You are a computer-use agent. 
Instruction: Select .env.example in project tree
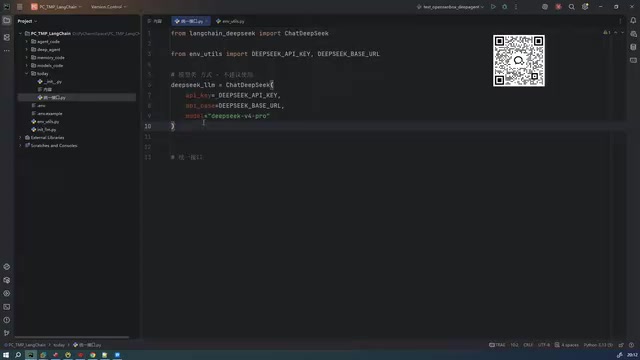[47, 113]
